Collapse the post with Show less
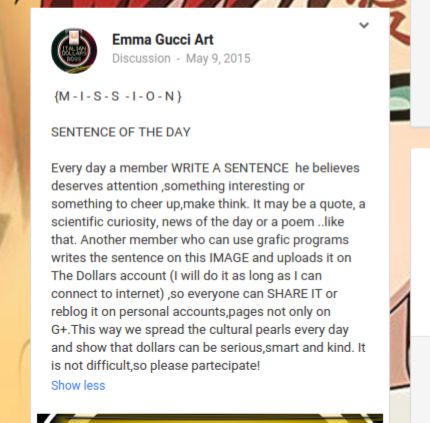This screenshot has width=430, height=423. 78,385
